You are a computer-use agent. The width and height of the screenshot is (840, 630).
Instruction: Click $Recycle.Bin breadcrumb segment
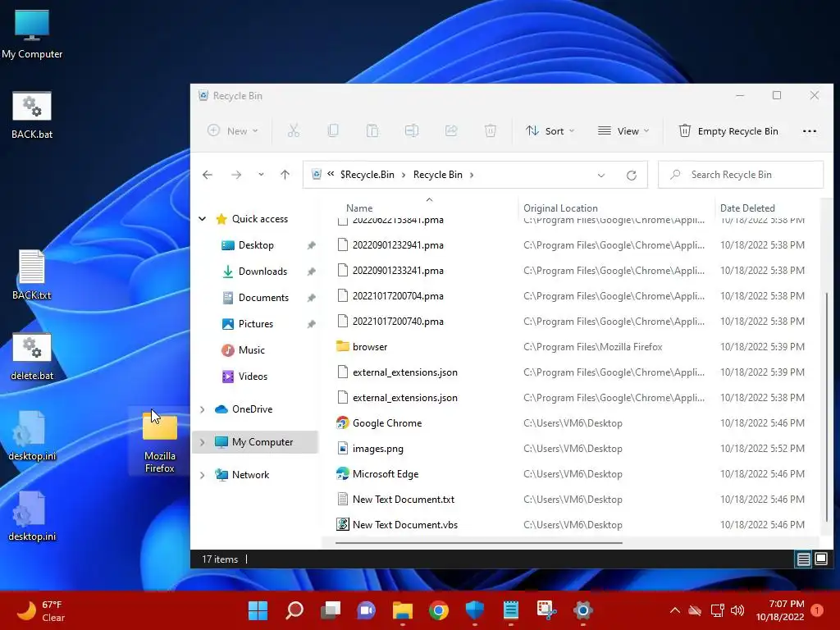(367, 175)
